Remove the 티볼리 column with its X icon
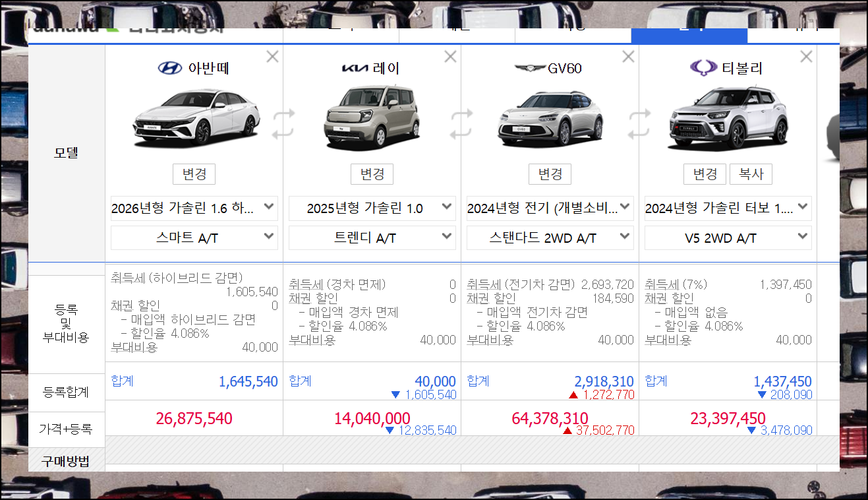868x500 pixels. pos(806,57)
